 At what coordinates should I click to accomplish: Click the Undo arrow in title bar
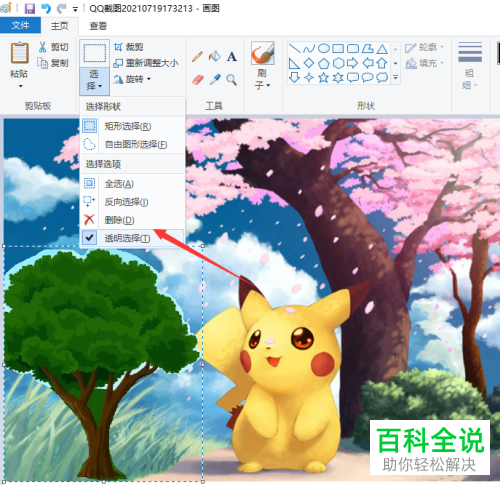(x=46, y=8)
